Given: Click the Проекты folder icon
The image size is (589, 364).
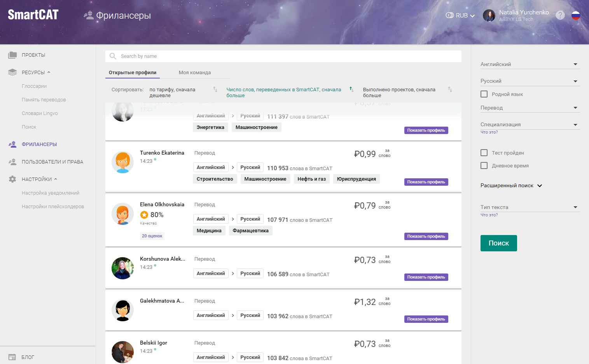Looking at the screenshot, I should [12, 55].
